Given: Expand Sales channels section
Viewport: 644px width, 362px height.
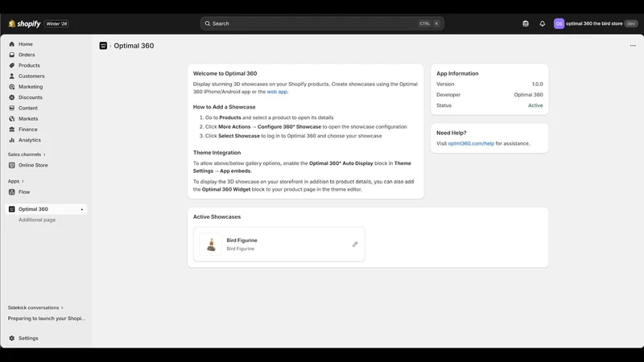Looking at the screenshot, I should coord(27,154).
